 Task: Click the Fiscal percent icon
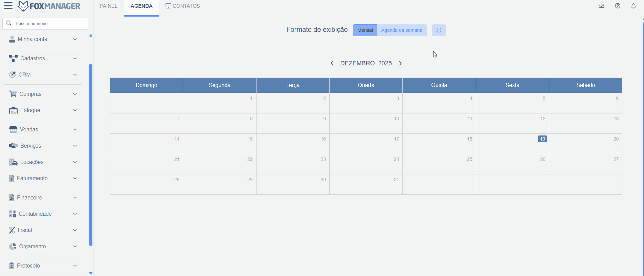pyautogui.click(x=12, y=230)
